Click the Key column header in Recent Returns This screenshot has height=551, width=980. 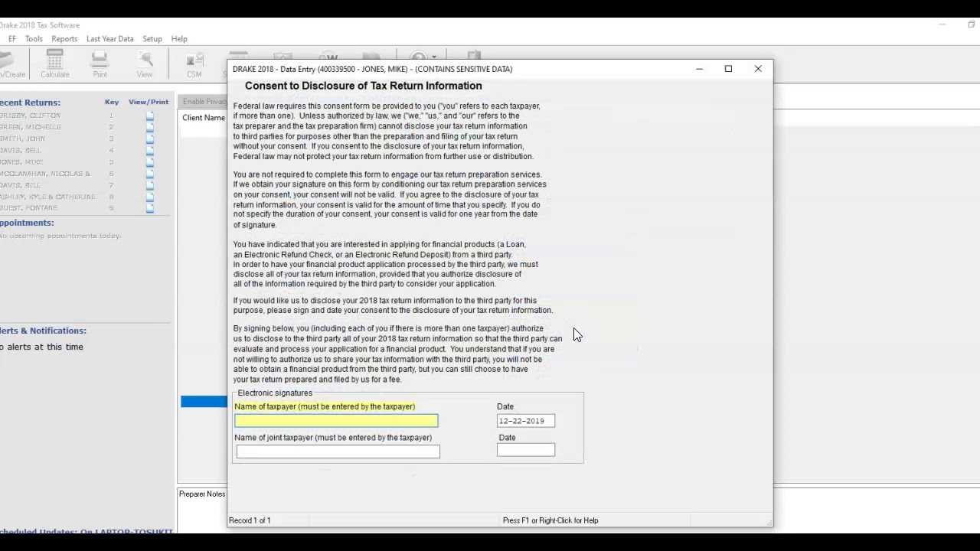pyautogui.click(x=112, y=102)
